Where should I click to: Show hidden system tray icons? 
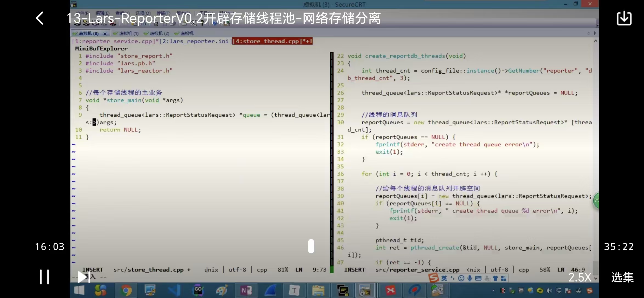point(493,291)
